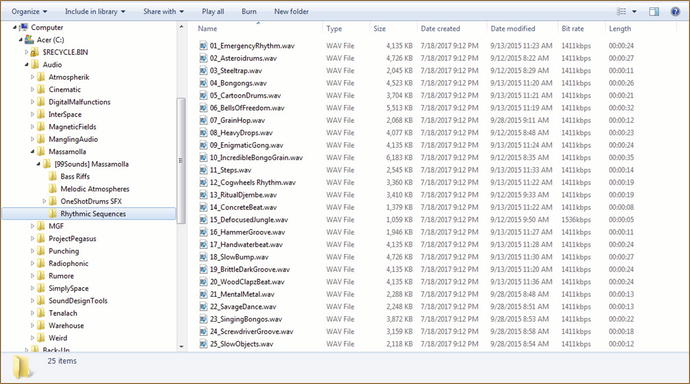Sort by Bit rate column header
This screenshot has height=384, width=690.
coord(573,29)
